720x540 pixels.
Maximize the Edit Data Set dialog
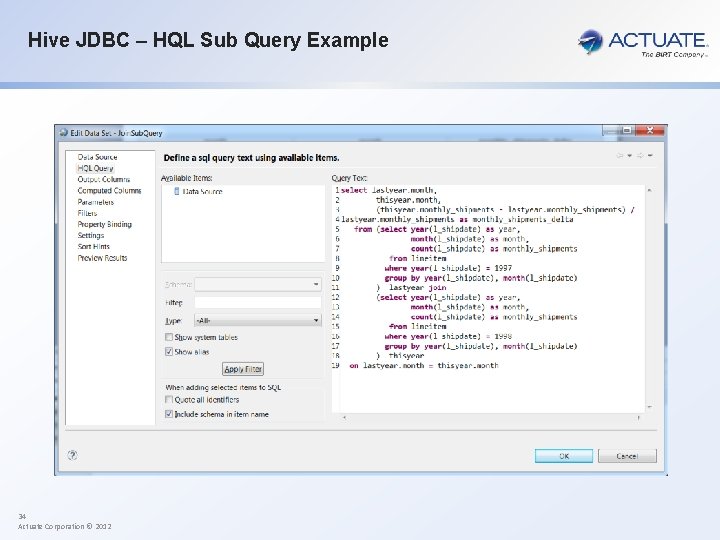[x=627, y=130]
